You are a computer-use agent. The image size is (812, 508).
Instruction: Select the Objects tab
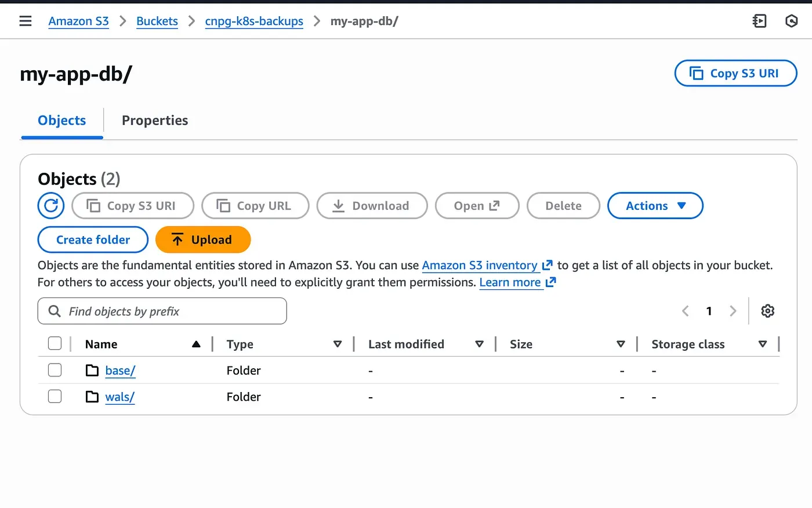pos(61,120)
